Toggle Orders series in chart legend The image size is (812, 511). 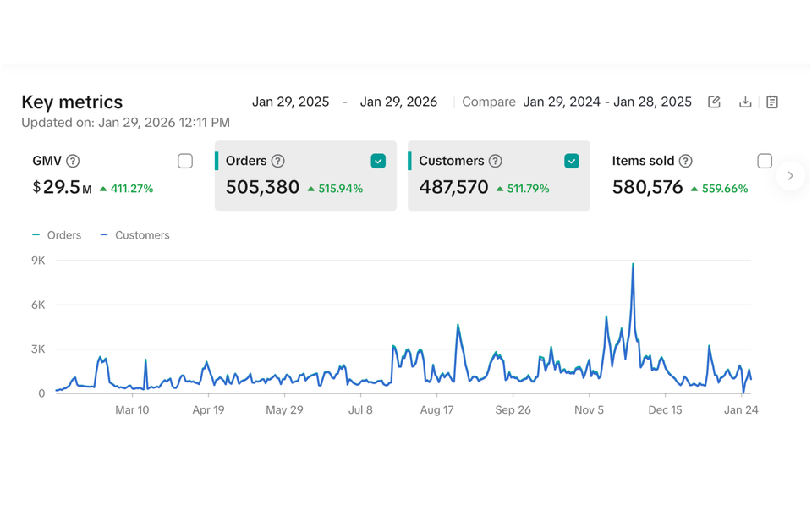(57, 235)
